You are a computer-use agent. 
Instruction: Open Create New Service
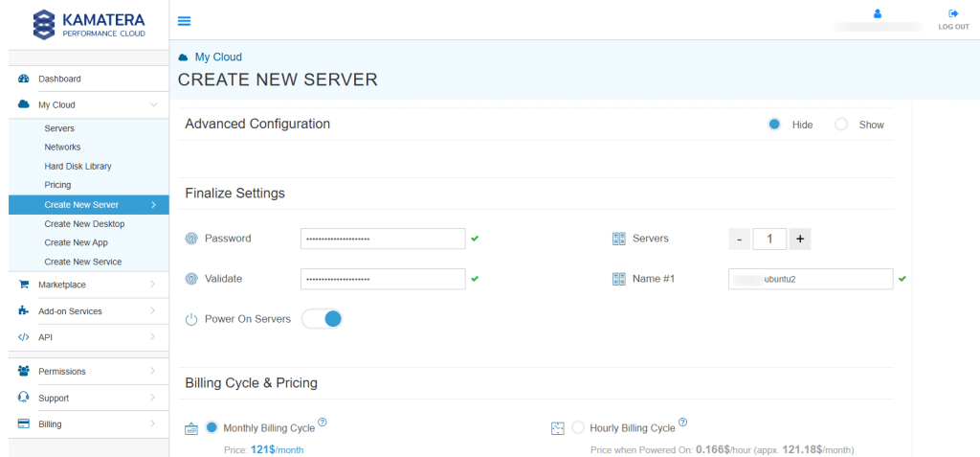[x=83, y=262]
